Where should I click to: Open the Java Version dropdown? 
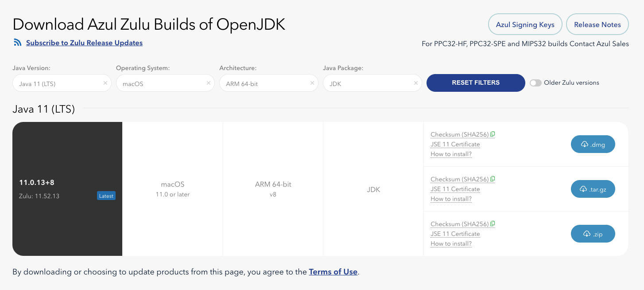pyautogui.click(x=58, y=83)
